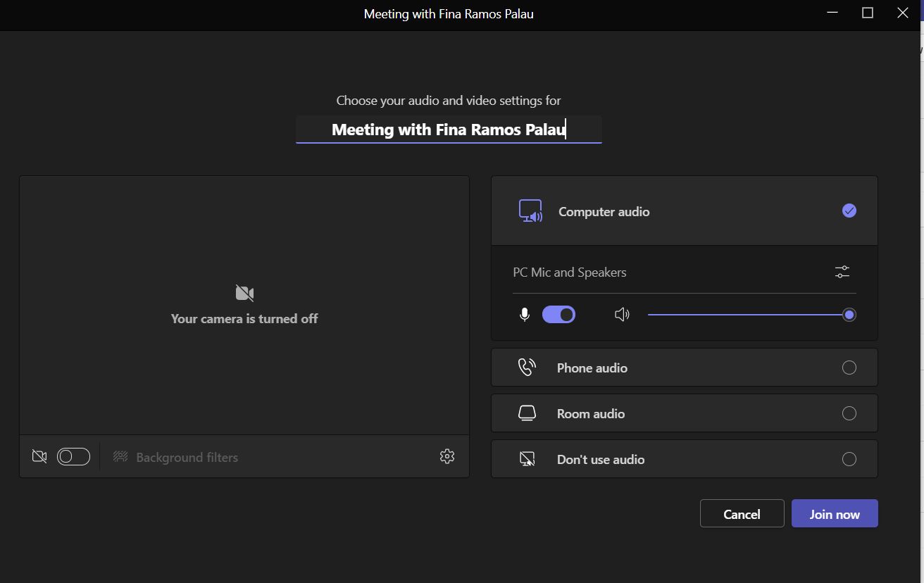This screenshot has width=924, height=583.
Task: Select the Phone audio radio button
Action: 849,368
